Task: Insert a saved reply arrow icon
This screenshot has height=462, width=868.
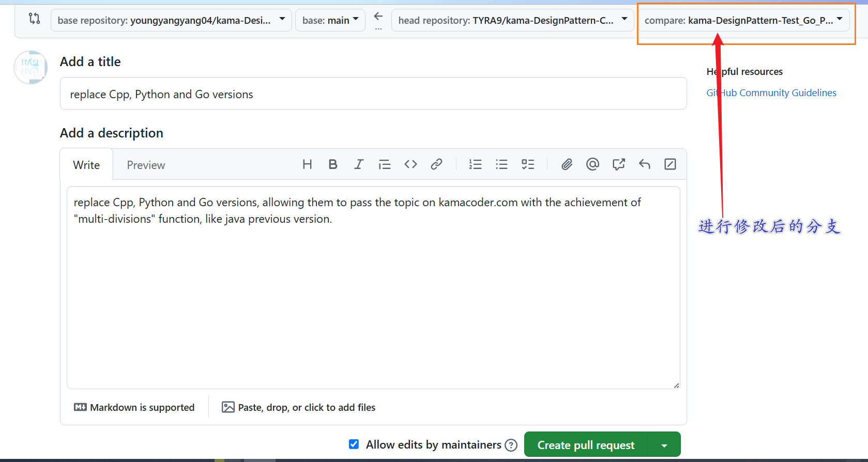Action: (645, 164)
